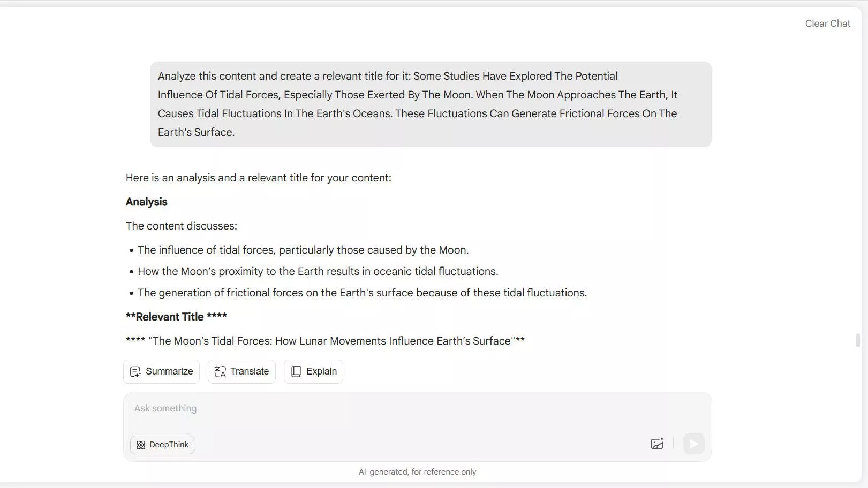Click the bullet about frictional forces generation
This screenshot has height=488, width=868.
click(362, 293)
